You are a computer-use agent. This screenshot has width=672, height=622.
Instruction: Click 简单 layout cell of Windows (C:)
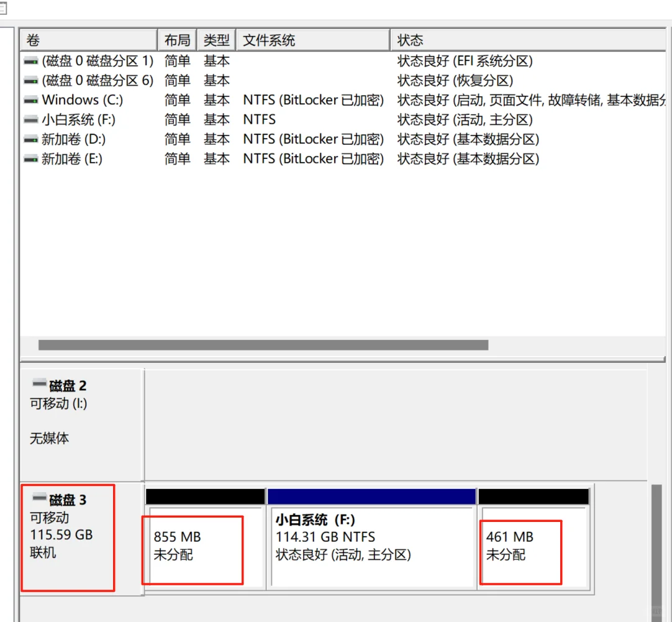point(178,100)
